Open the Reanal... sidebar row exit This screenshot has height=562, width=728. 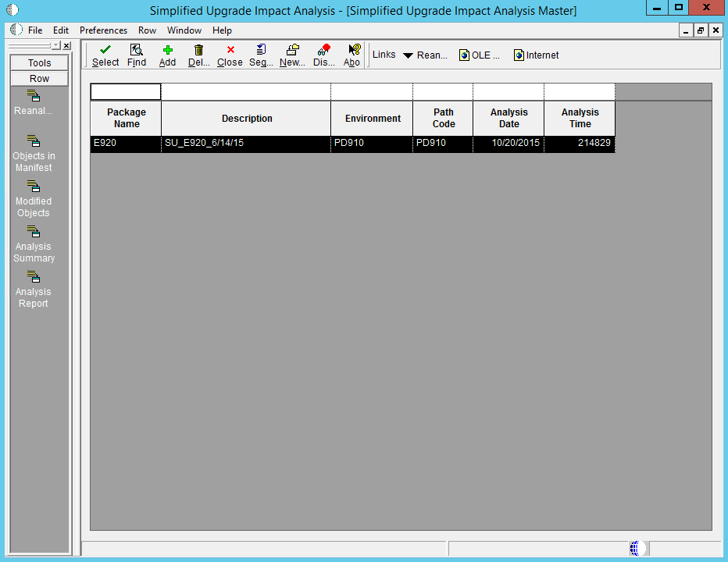click(33, 96)
